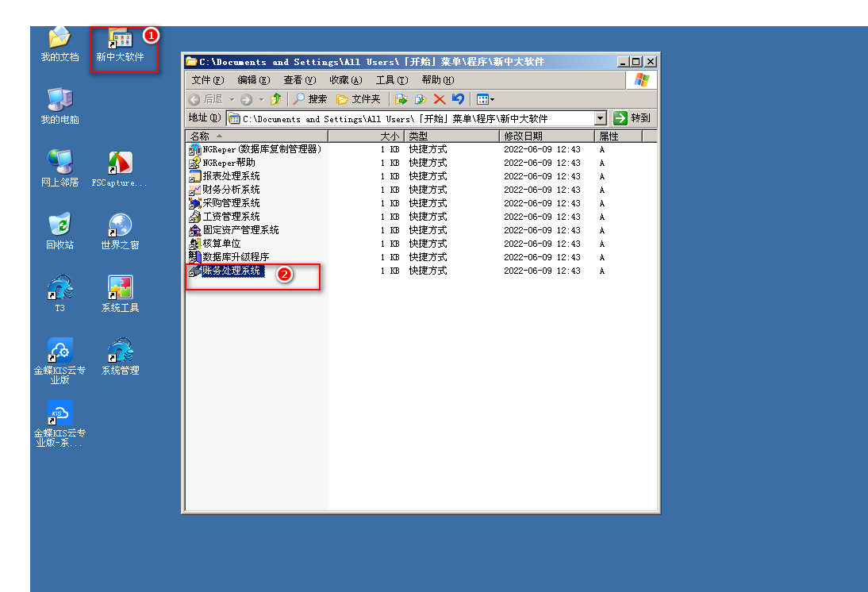
Task: Expand the Back button history arrow
Action: [x=232, y=99]
